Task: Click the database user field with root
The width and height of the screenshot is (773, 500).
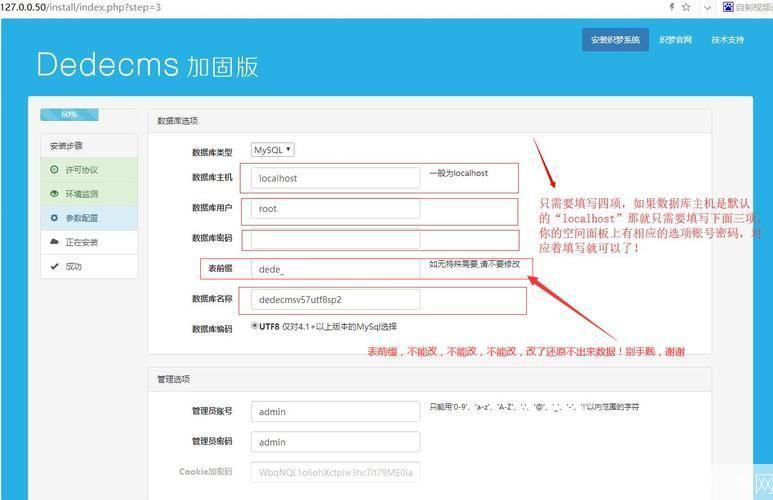Action: pos(335,209)
